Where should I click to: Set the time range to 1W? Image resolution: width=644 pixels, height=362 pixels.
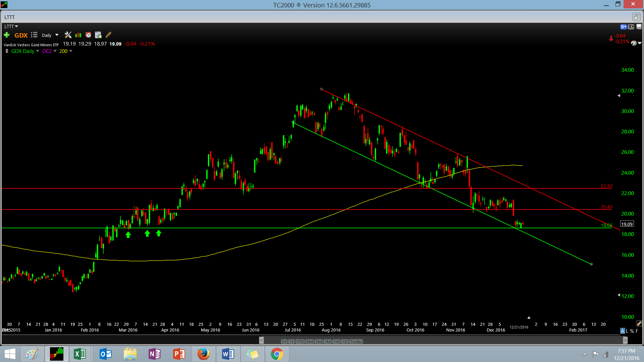tap(337, 342)
